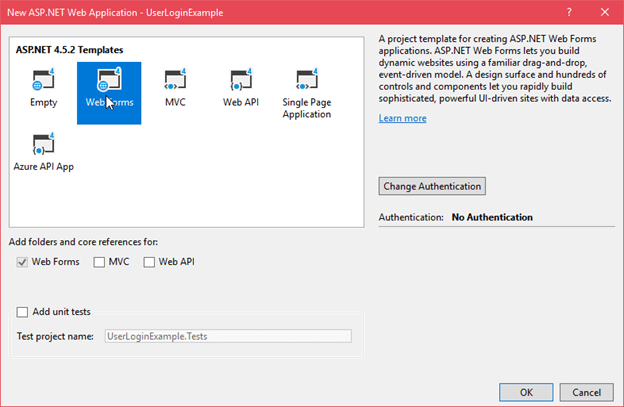The width and height of the screenshot is (624, 407).
Task: Select the Empty template icon
Action: (43, 82)
